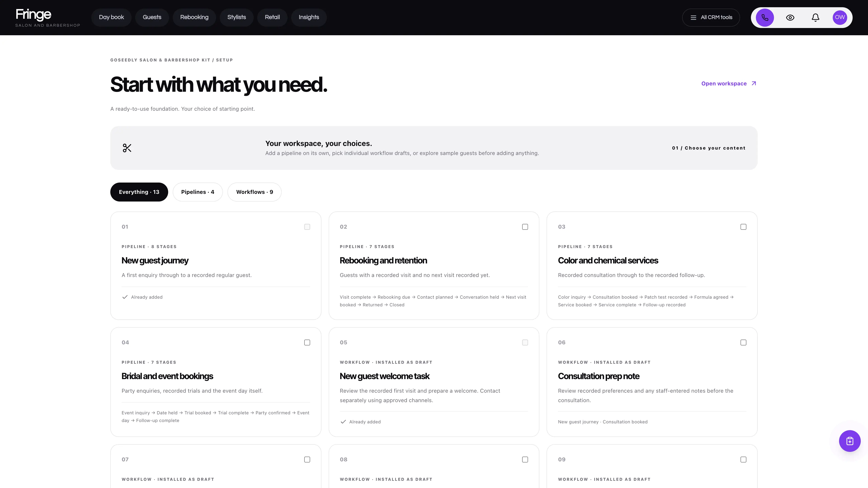Screen dimensions: 868x488
Task: Click the Fringe logo
Action: [47, 18]
